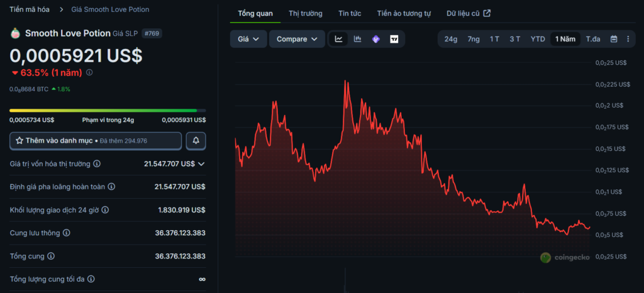Click info icon beside 24h trading volume
The width and height of the screenshot is (644, 293).
(105, 210)
